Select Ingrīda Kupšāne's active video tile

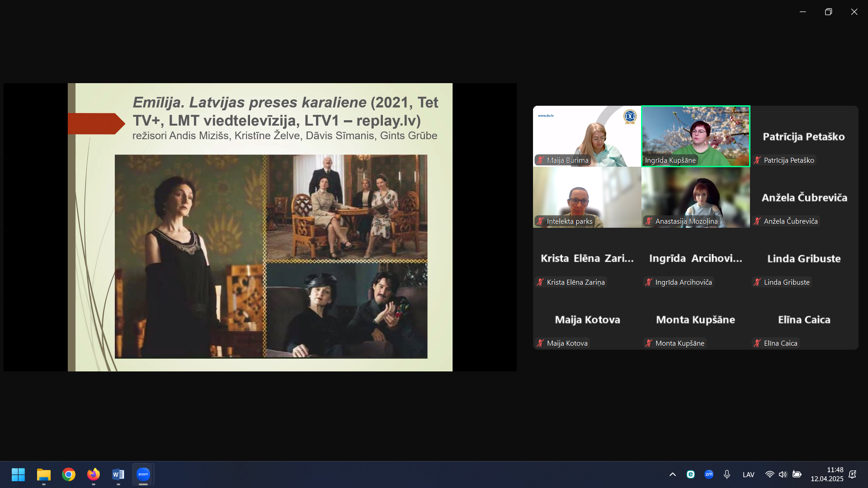point(695,136)
